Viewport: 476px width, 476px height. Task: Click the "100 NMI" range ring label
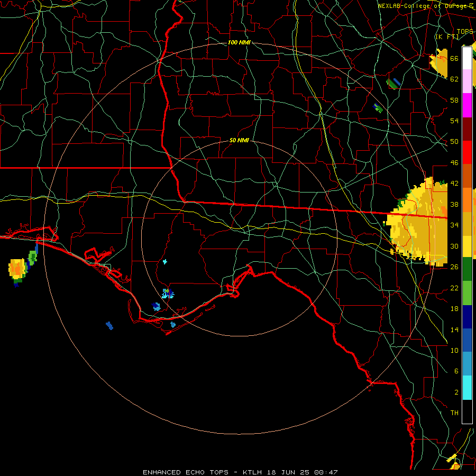(x=239, y=42)
